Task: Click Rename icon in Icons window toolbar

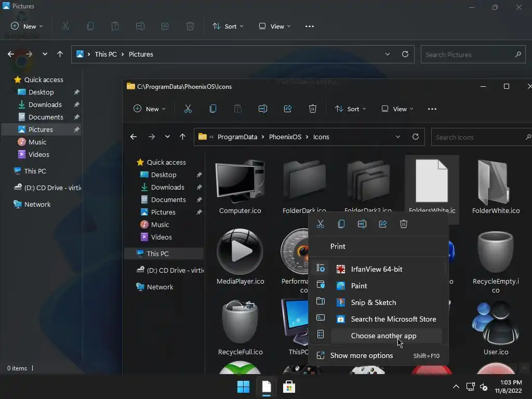Action: [x=263, y=109]
